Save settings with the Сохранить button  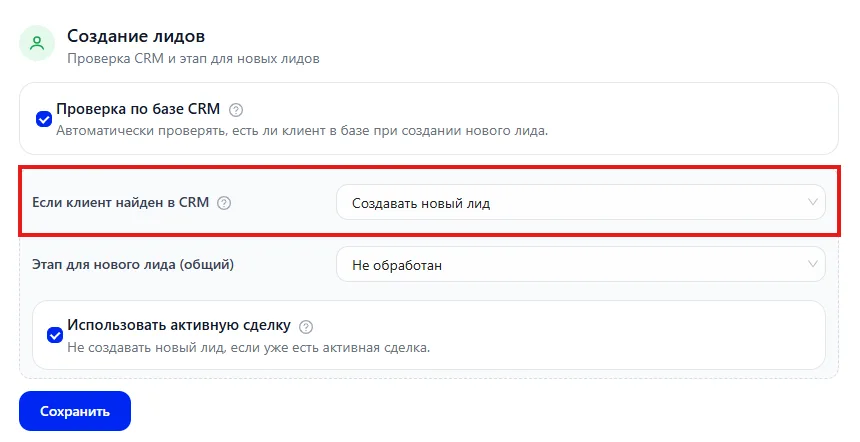tap(75, 411)
